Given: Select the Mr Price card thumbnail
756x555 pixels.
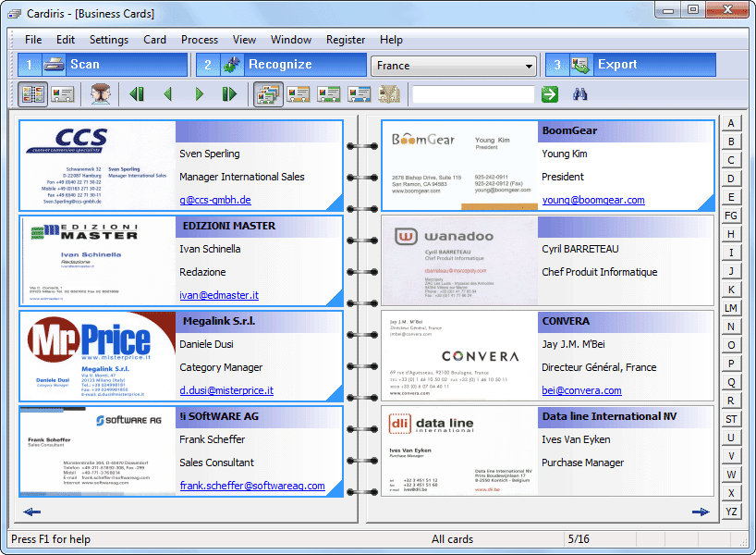Looking at the screenshot, I should pos(98,356).
